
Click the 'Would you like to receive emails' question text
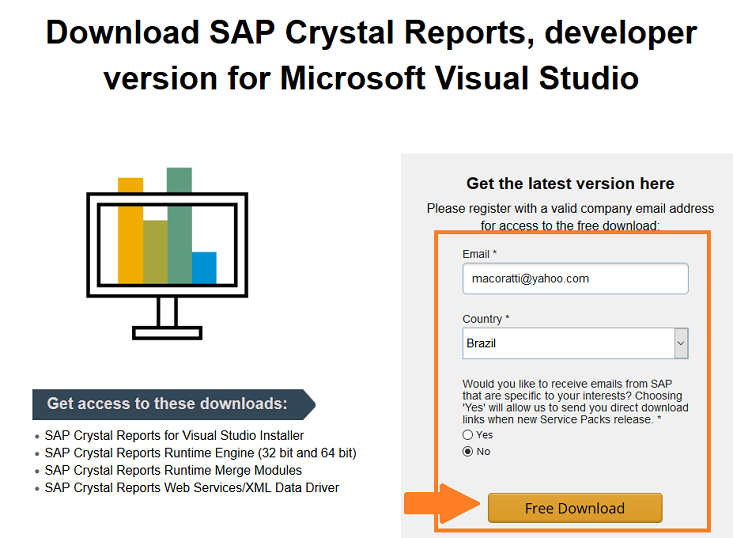tap(575, 402)
